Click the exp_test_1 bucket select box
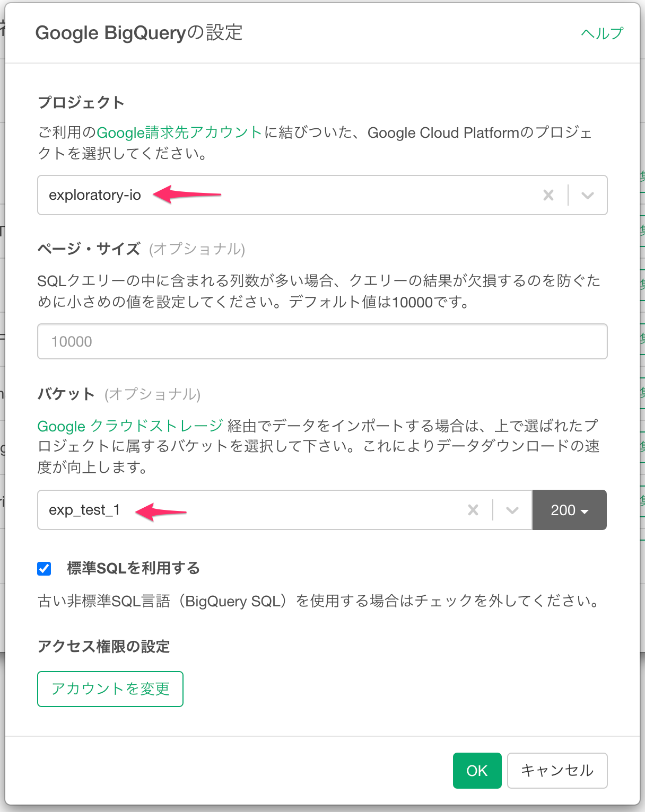Image resolution: width=645 pixels, height=812 pixels. [x=284, y=510]
